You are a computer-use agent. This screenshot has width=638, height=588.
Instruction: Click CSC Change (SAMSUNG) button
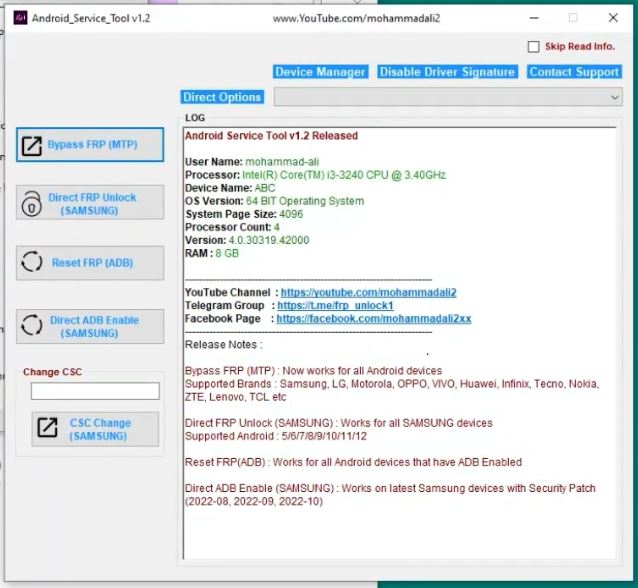click(x=95, y=429)
